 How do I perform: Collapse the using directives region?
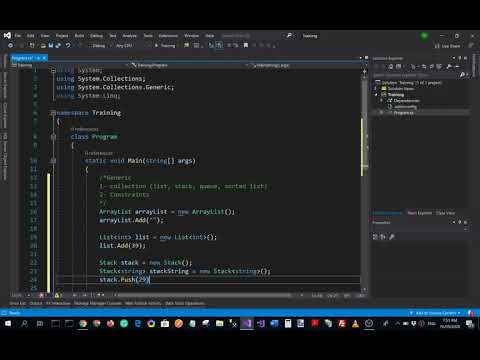(53, 70)
